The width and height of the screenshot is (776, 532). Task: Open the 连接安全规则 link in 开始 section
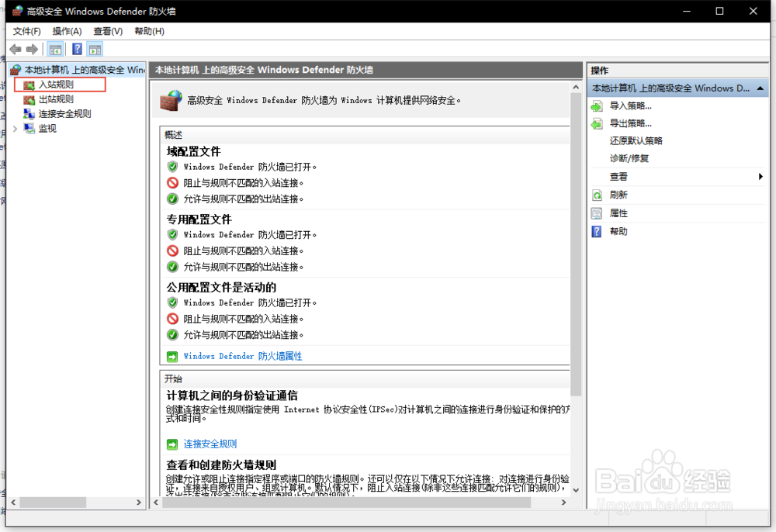[x=210, y=444]
